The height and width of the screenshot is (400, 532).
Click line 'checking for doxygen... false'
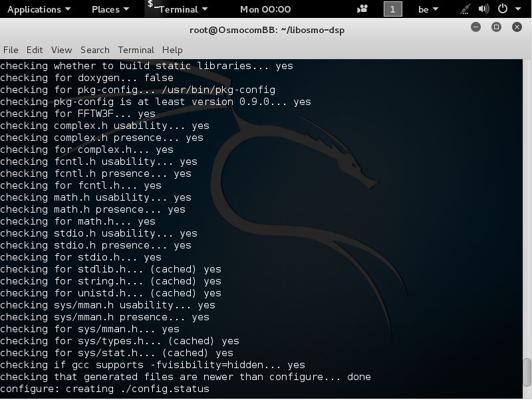[87, 78]
